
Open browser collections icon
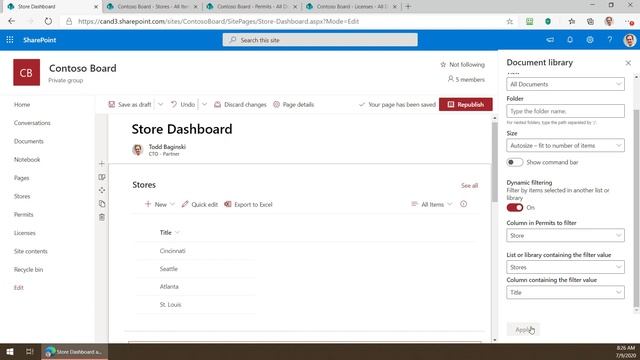pyautogui.click(x=590, y=22)
